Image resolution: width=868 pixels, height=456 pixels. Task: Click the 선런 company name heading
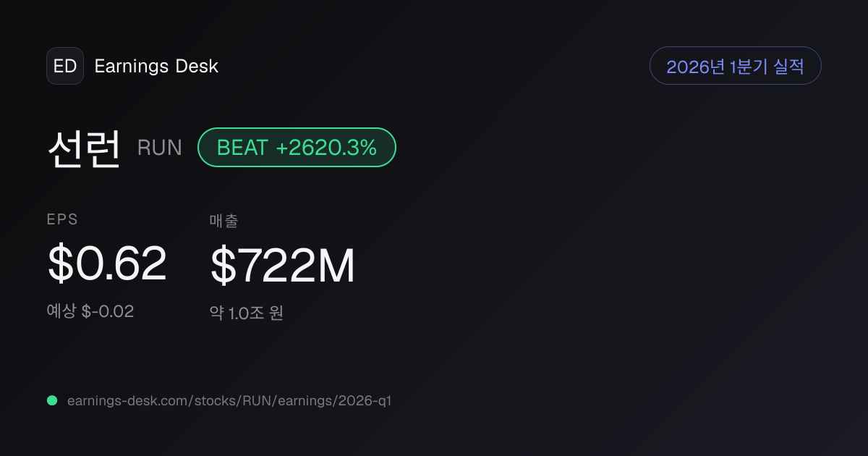(84, 148)
